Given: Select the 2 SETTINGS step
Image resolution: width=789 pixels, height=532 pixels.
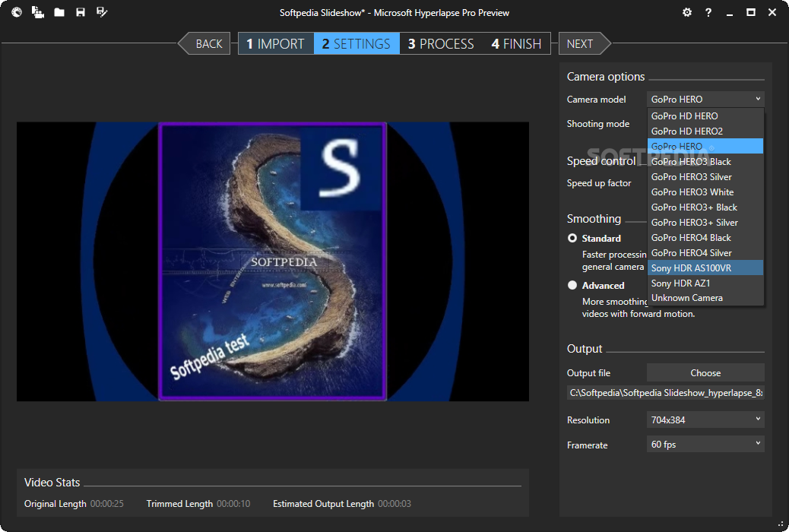Looking at the screenshot, I should [356, 44].
